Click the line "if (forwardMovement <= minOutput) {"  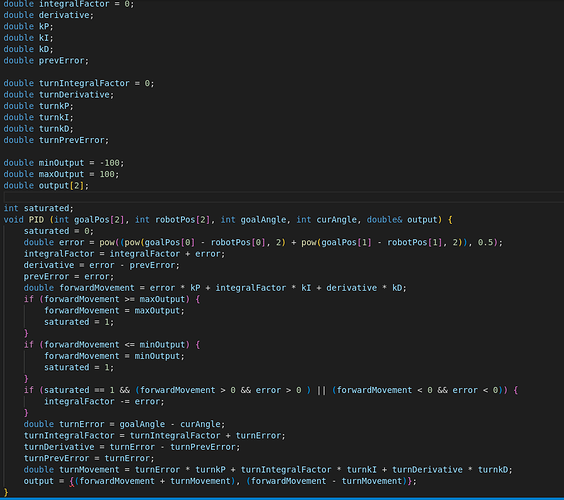112,345
